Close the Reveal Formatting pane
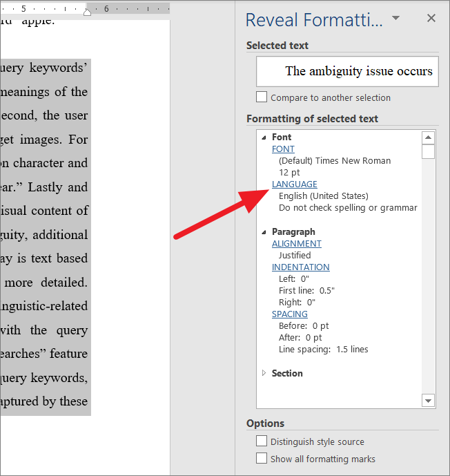This screenshot has height=476, width=450. pos(431,18)
